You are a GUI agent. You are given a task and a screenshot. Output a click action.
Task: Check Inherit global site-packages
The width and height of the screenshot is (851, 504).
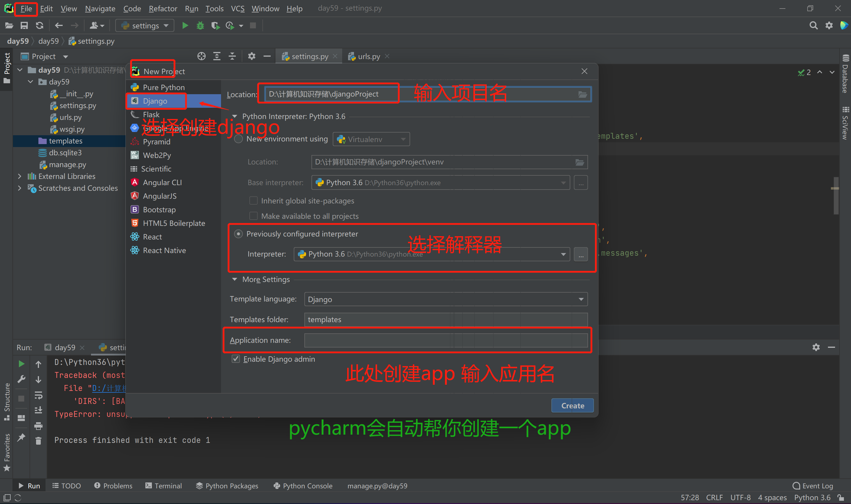pyautogui.click(x=254, y=201)
